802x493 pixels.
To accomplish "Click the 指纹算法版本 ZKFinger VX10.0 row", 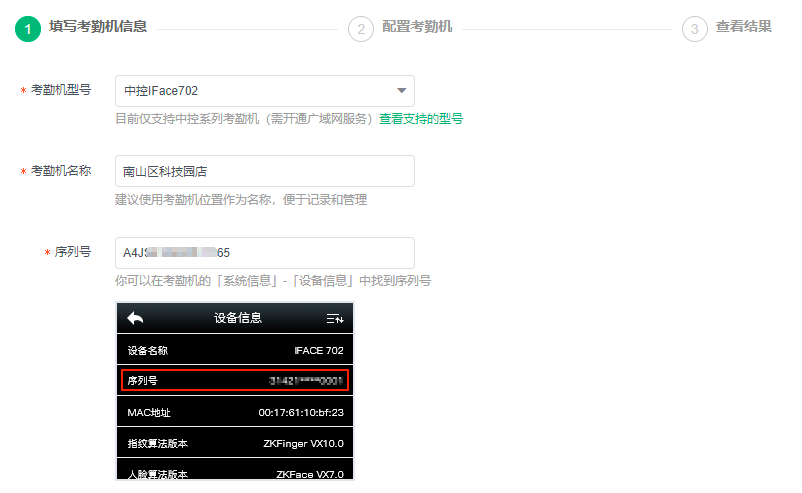I will coord(235,443).
